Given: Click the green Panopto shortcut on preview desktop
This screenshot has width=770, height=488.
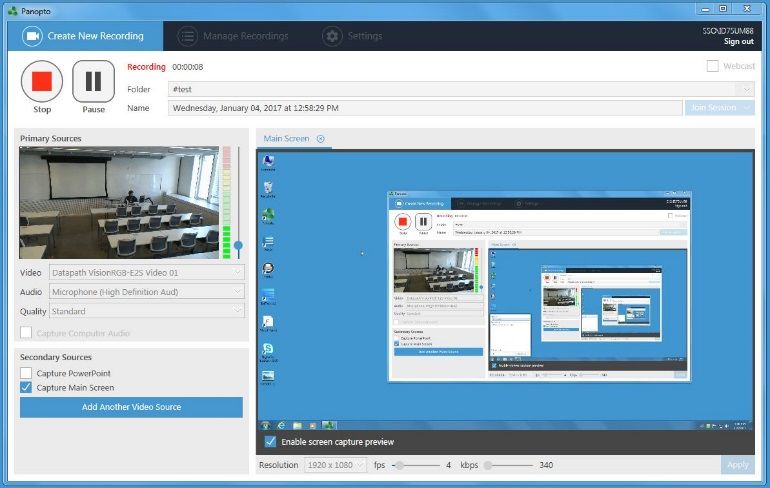Looking at the screenshot, I should point(268,216).
